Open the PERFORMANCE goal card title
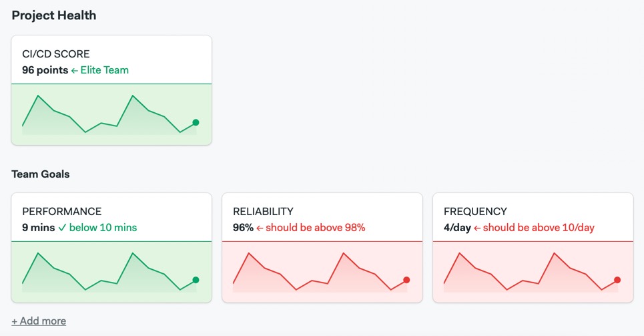This screenshot has height=336, width=644. pyautogui.click(x=62, y=212)
